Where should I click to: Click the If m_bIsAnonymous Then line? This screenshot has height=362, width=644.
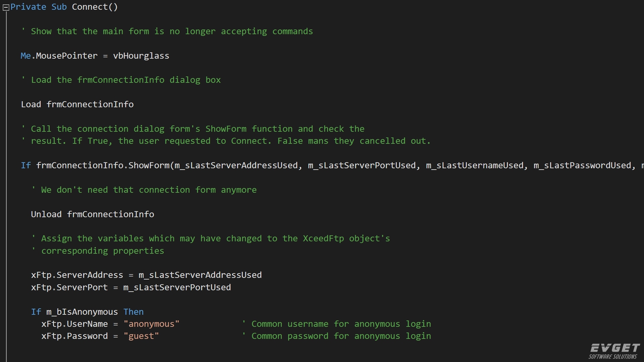pos(87,312)
